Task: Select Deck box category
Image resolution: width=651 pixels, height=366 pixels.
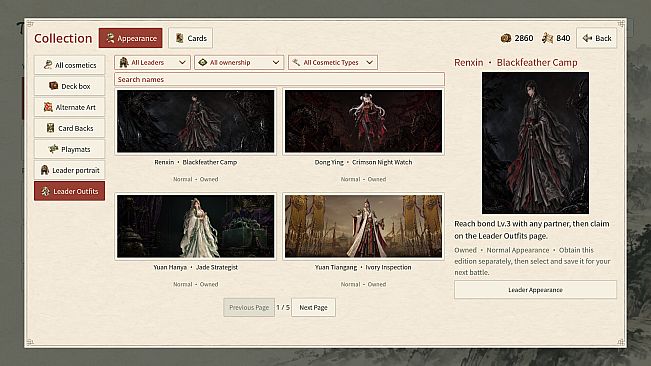Action: [x=69, y=86]
